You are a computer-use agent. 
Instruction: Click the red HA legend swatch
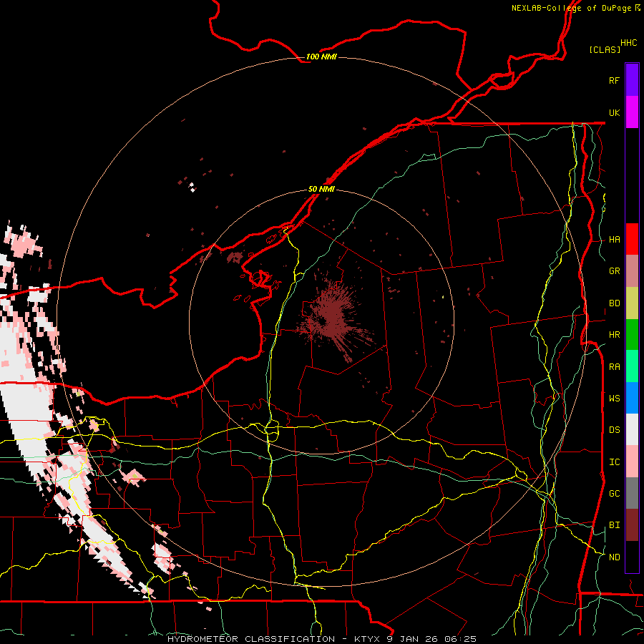(x=632, y=239)
